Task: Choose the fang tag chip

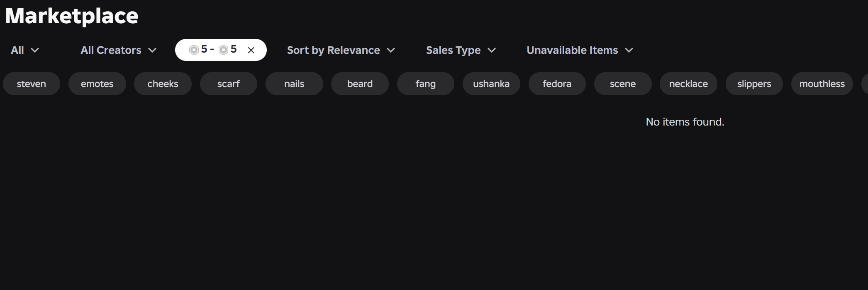Action: 426,84
